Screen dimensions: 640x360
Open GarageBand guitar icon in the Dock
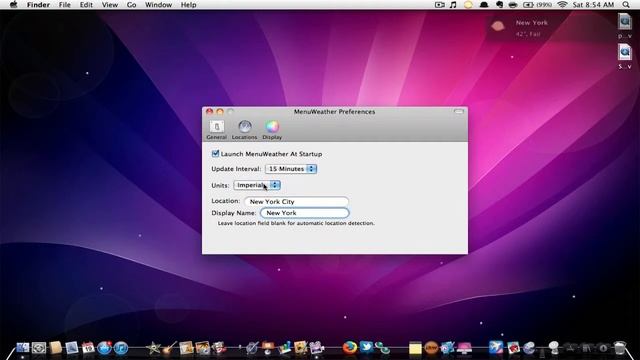pyautogui.click(x=169, y=348)
